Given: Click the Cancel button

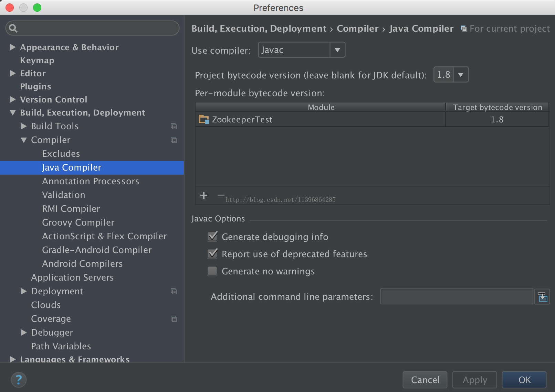Looking at the screenshot, I should coord(425,380).
